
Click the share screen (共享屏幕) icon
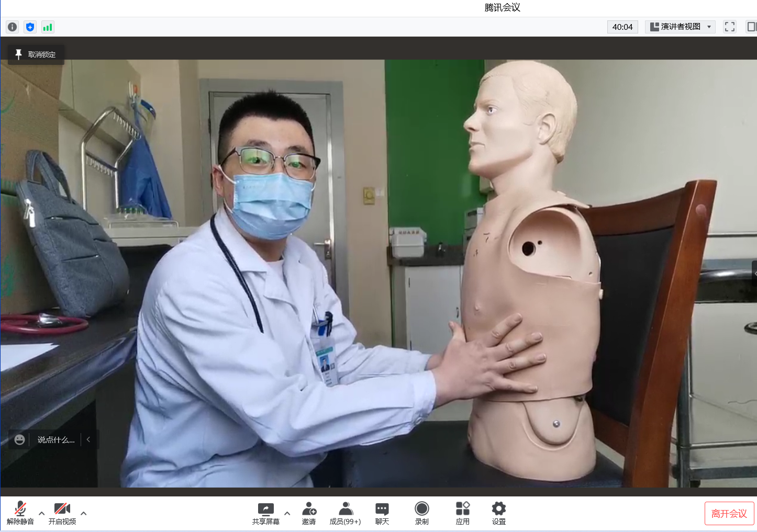click(265, 513)
